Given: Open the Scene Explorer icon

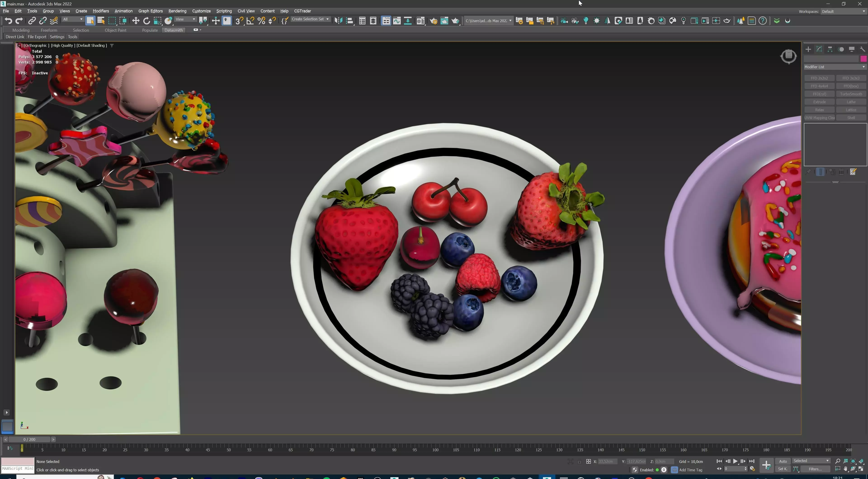Looking at the screenshot, I should coord(362,21).
